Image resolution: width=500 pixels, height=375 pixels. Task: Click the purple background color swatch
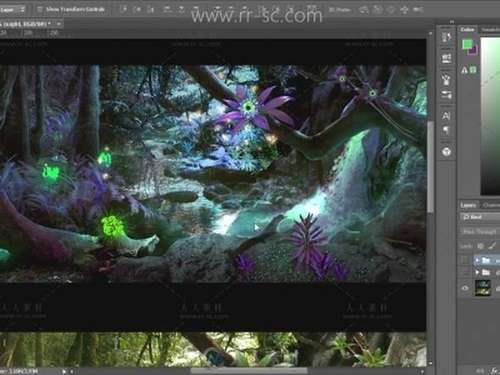tap(473, 51)
